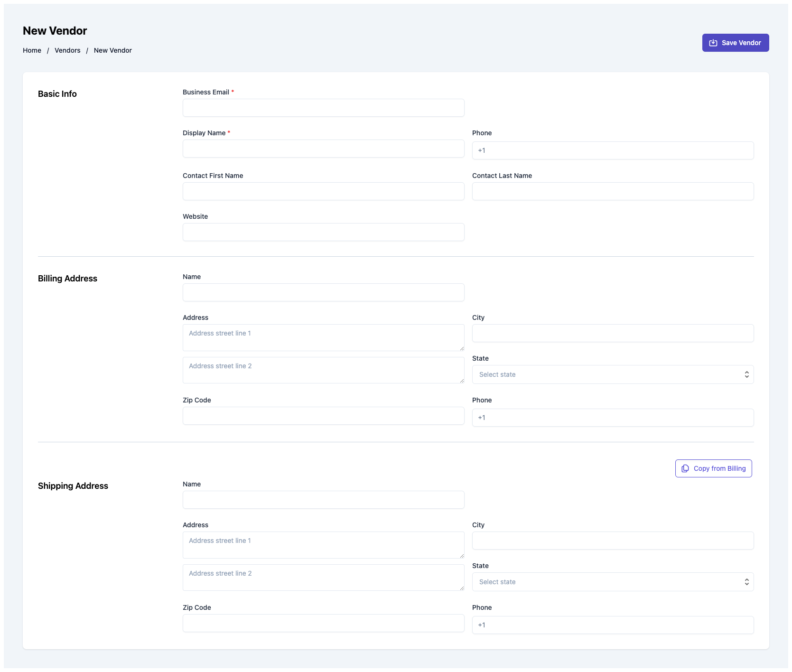Open the Billing Address State dropdown
This screenshot has width=792, height=672.
click(613, 374)
